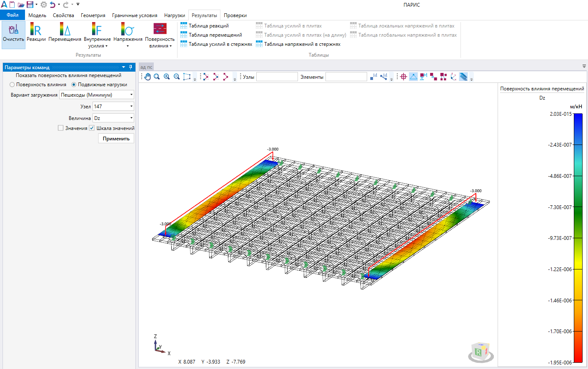588x369 pixels.
Task: Enable the Значения checkbox
Action: (x=61, y=128)
